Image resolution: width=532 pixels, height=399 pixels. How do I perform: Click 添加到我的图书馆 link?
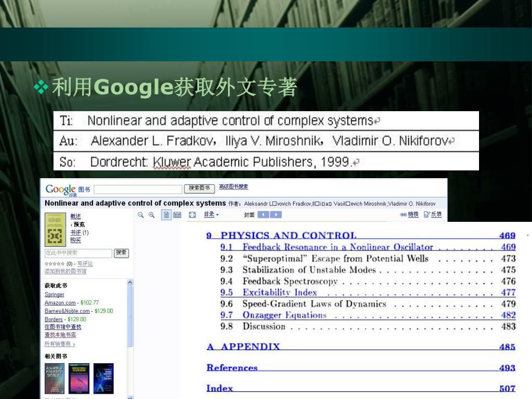(65, 271)
